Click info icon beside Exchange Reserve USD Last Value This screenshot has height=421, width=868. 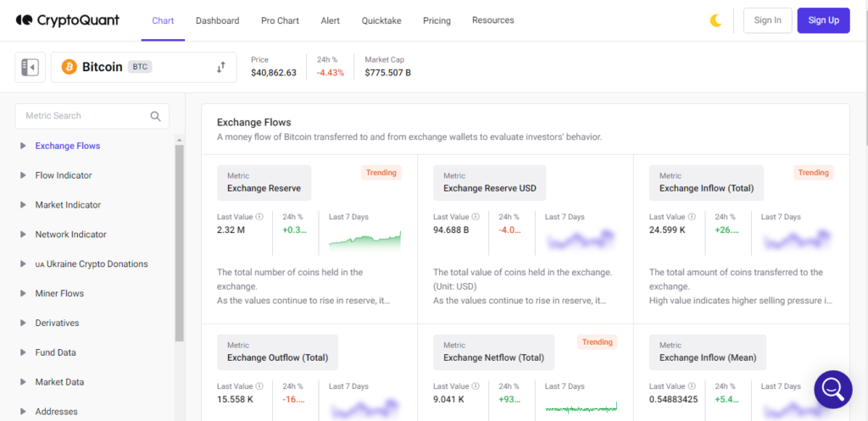tap(476, 217)
